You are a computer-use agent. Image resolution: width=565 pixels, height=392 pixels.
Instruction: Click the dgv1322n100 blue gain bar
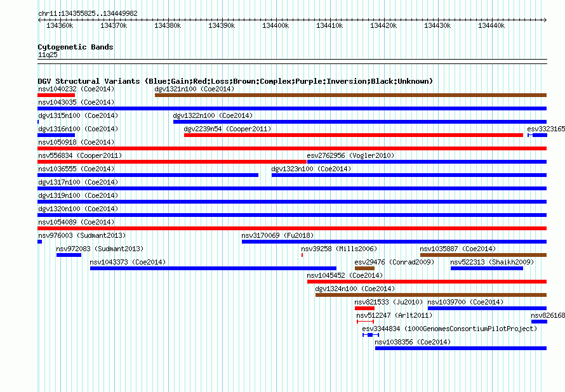[x=360, y=122]
